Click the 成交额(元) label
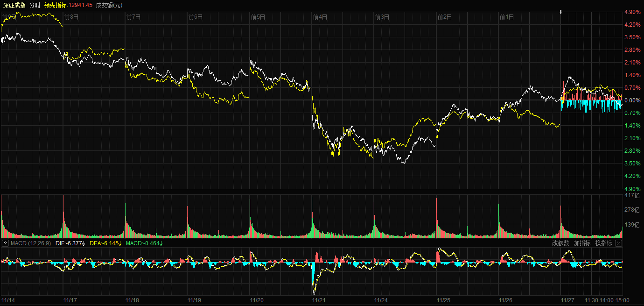The height and width of the screenshot is (306, 644). click(x=109, y=5)
